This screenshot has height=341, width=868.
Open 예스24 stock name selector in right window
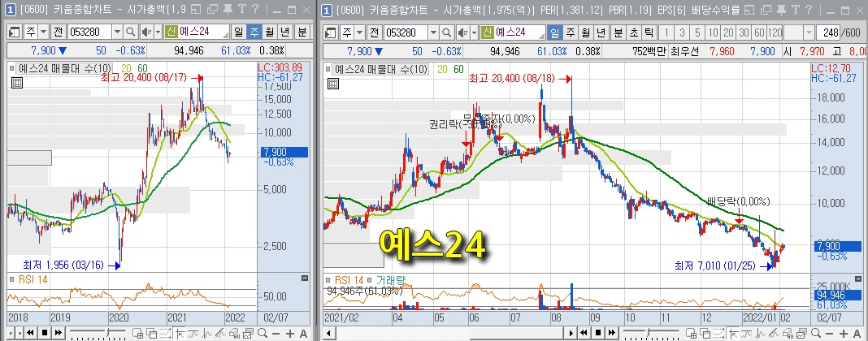(x=513, y=32)
